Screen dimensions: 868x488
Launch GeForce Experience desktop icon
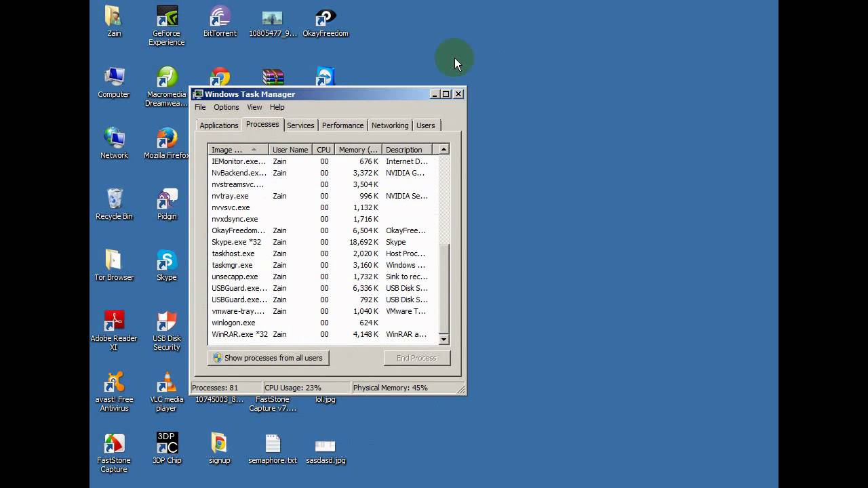tap(167, 26)
